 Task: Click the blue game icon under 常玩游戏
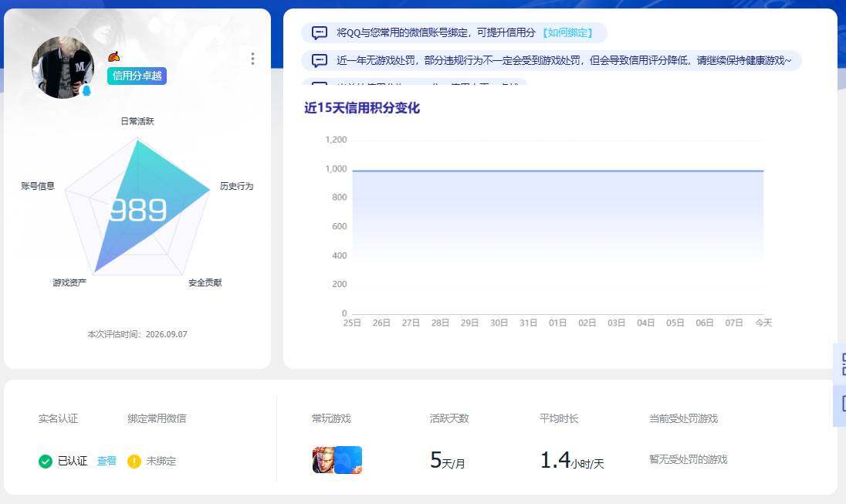click(x=349, y=460)
